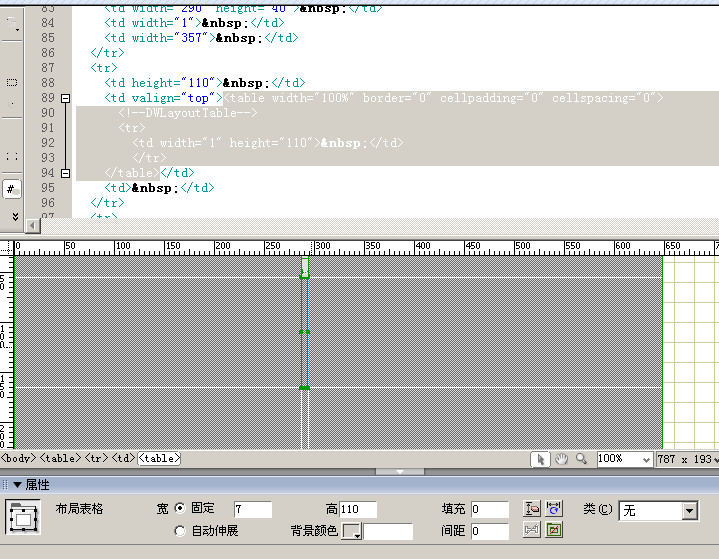Click the make widths consistent icon
This screenshot has height=559, width=719.
(x=554, y=509)
